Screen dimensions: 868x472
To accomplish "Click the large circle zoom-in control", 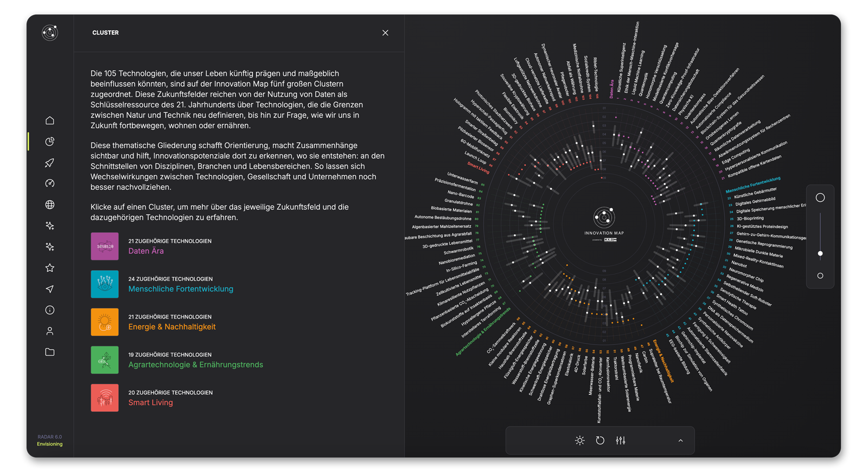I will coord(820,197).
